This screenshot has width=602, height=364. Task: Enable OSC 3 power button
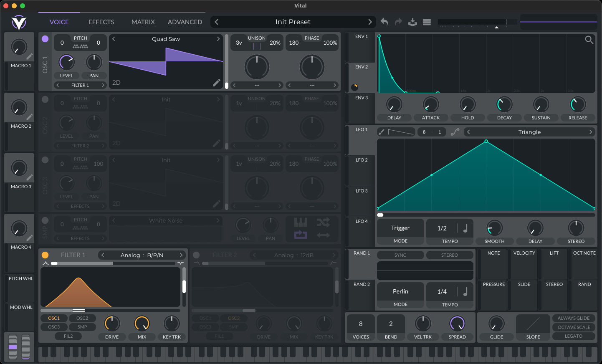(x=45, y=160)
